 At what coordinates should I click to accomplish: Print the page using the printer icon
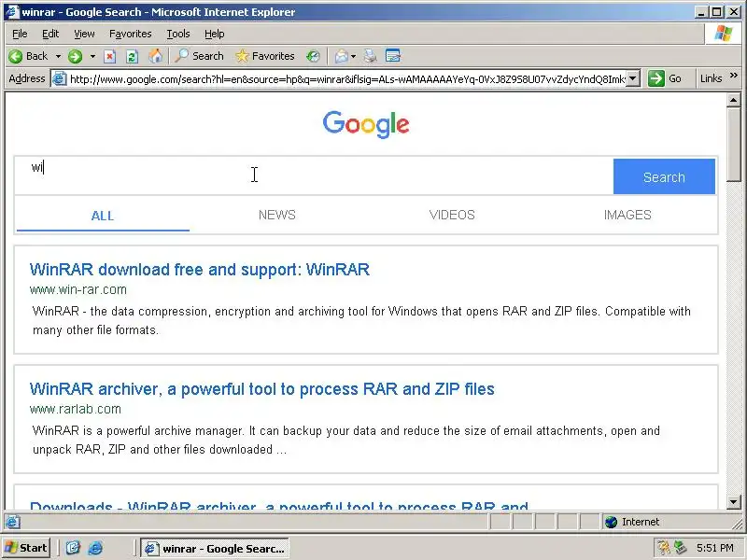pyautogui.click(x=370, y=56)
